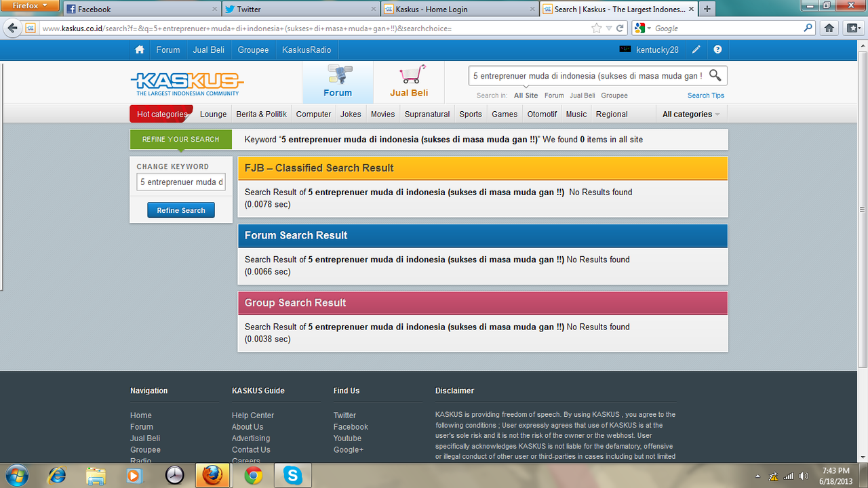Bookmark this page with the star icon

[x=596, y=28]
